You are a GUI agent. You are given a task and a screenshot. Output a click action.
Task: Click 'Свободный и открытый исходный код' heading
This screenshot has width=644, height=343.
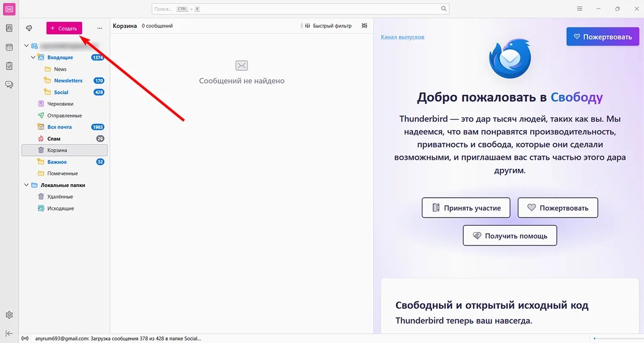click(492, 305)
